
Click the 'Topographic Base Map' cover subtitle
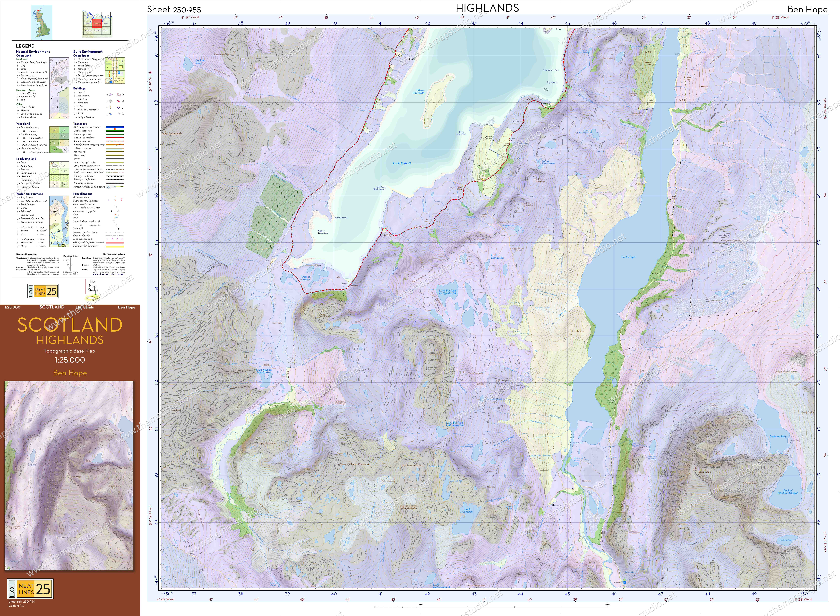point(70,351)
